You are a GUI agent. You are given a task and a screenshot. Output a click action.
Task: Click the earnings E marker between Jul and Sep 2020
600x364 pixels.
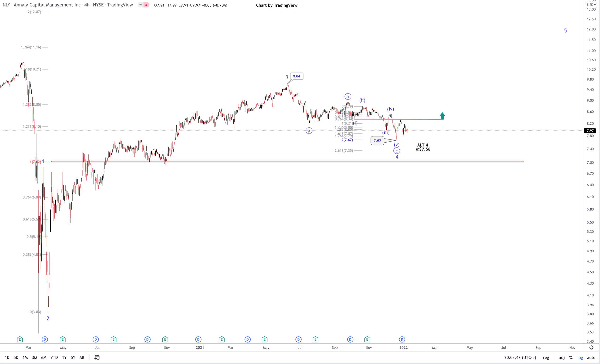pyautogui.click(x=113, y=339)
